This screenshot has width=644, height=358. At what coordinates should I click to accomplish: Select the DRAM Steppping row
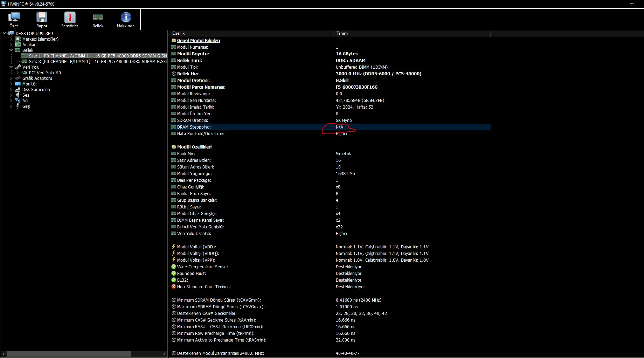tap(330, 127)
